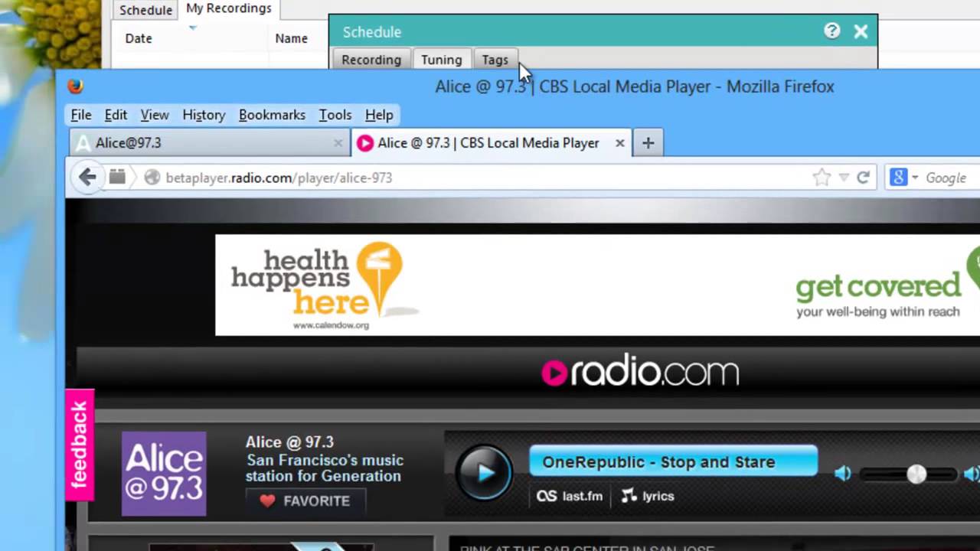Open a new browser tab with plus button
980x551 pixels.
coord(648,143)
